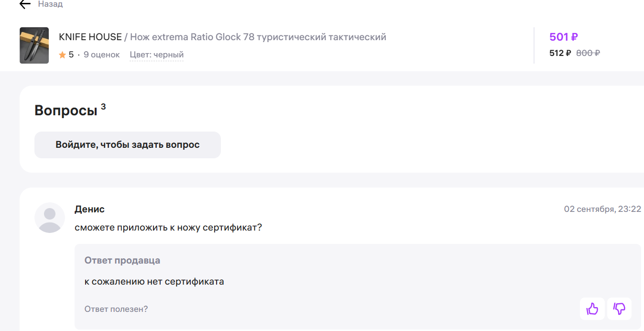View the "9 оценок" ratings
644x331 pixels.
point(101,55)
